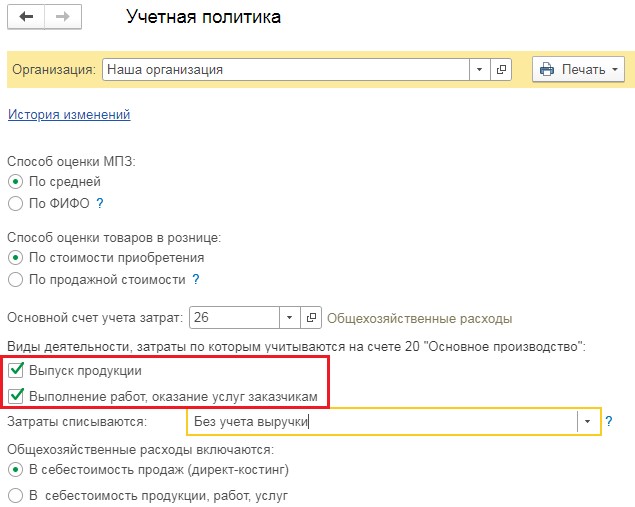Open the Печать button menu
Screen dimensions: 635x507
(x=578, y=69)
